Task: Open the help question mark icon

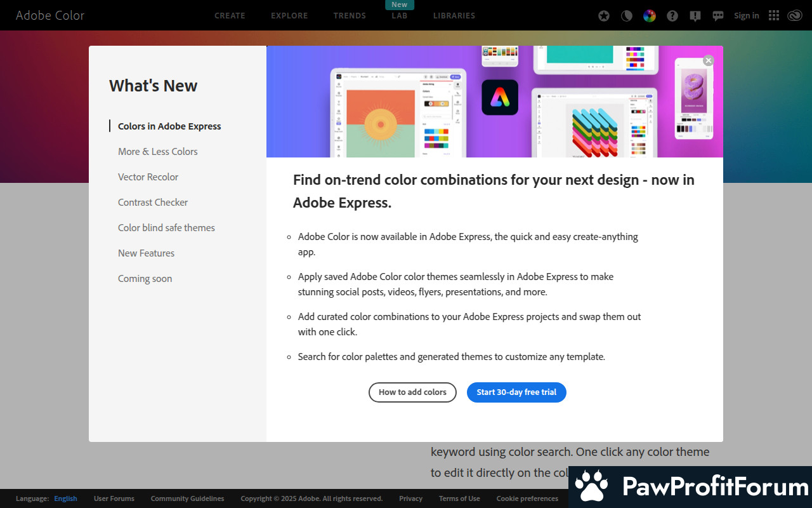Action: coord(672,16)
